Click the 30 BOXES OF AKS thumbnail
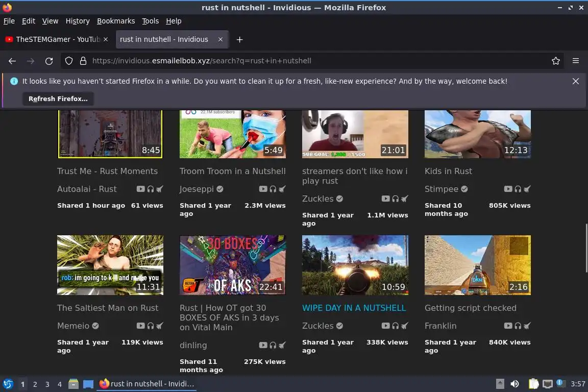 click(233, 265)
